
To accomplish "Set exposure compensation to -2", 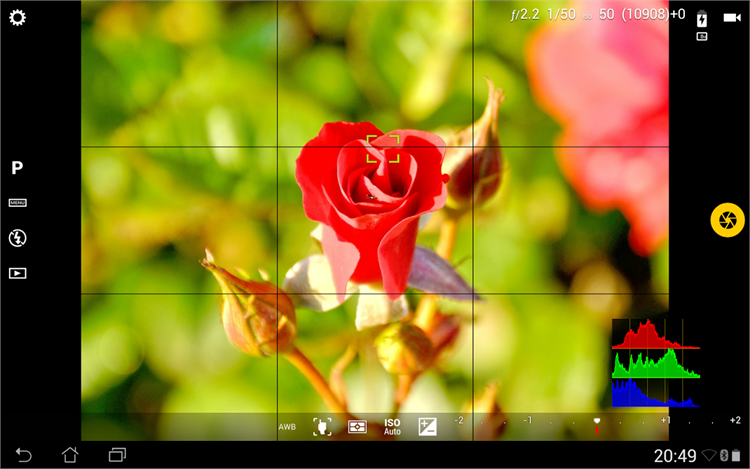I will (459, 420).
